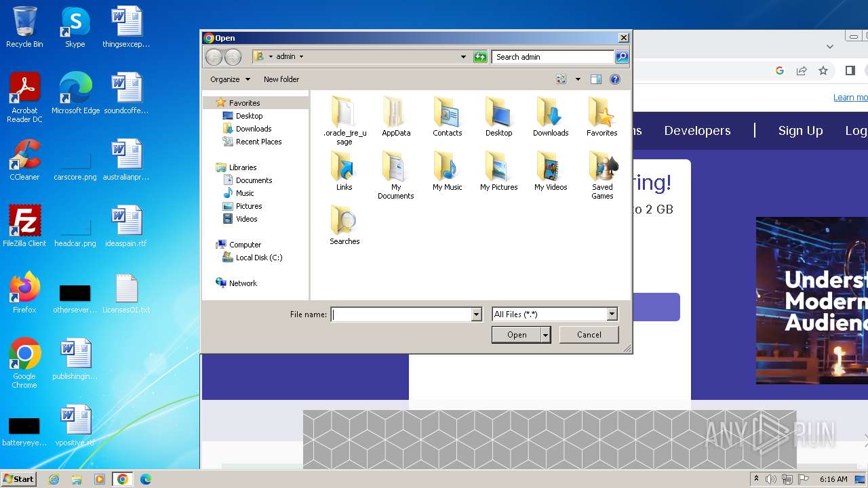The width and height of the screenshot is (868, 488).
Task: Open CCleaner desktop shortcut
Action: pyautogui.click(x=24, y=160)
